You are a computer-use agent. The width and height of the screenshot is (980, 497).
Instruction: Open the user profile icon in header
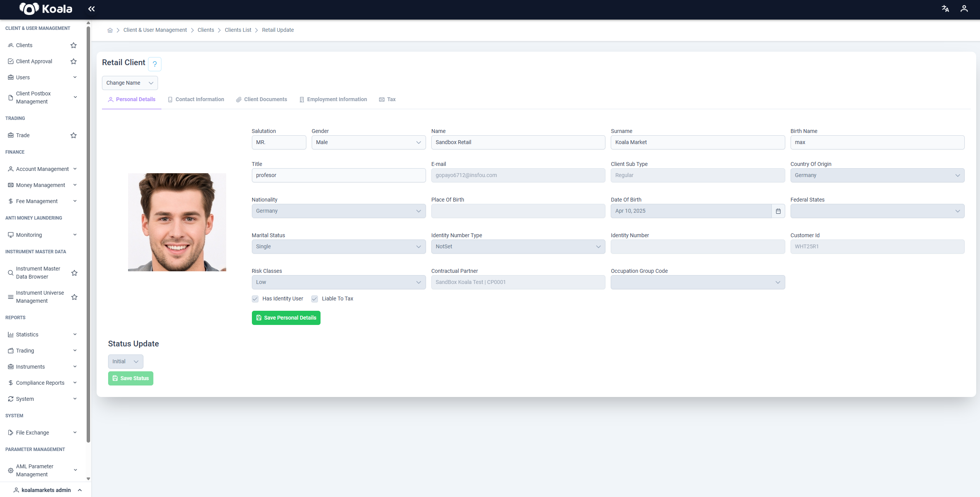pos(964,9)
